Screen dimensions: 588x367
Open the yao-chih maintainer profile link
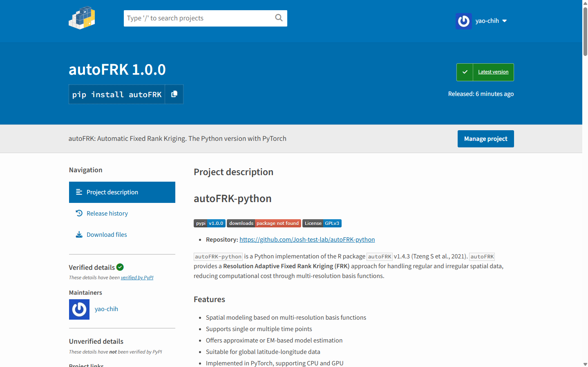click(106, 309)
